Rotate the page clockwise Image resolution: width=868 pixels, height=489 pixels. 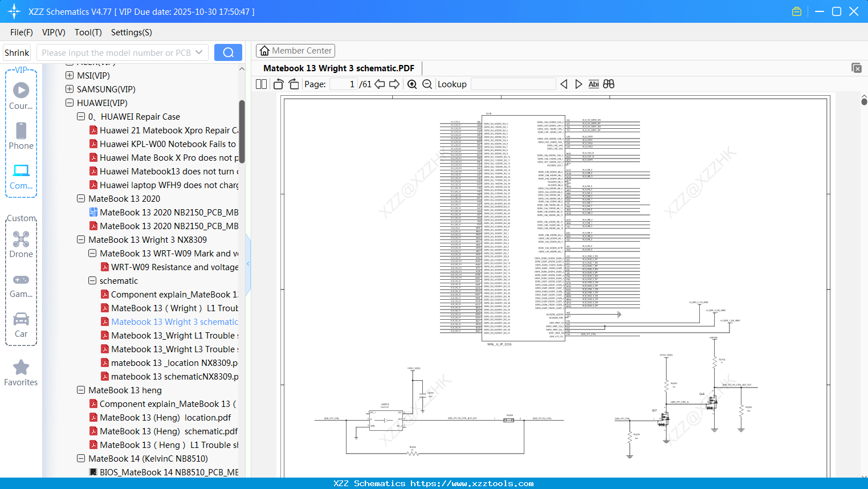294,84
